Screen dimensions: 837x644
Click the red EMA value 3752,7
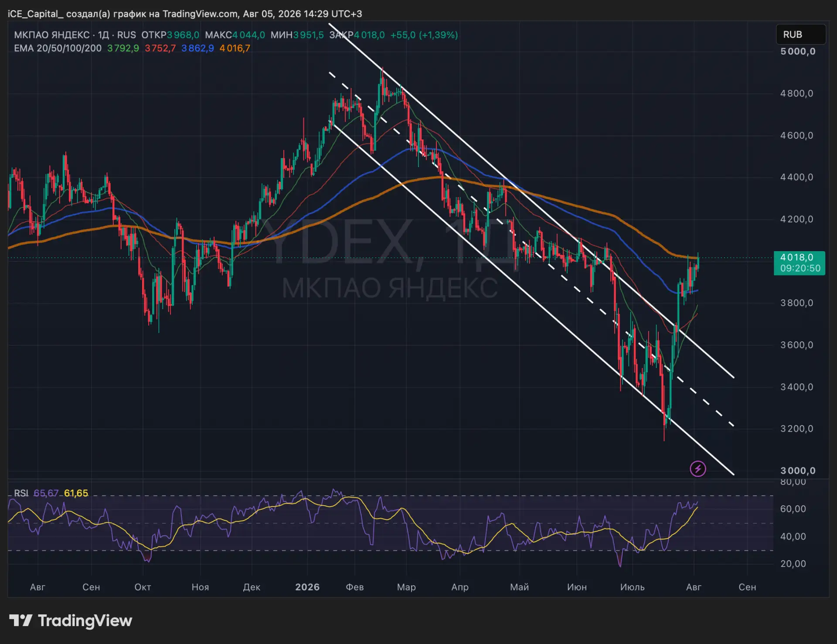click(x=160, y=48)
